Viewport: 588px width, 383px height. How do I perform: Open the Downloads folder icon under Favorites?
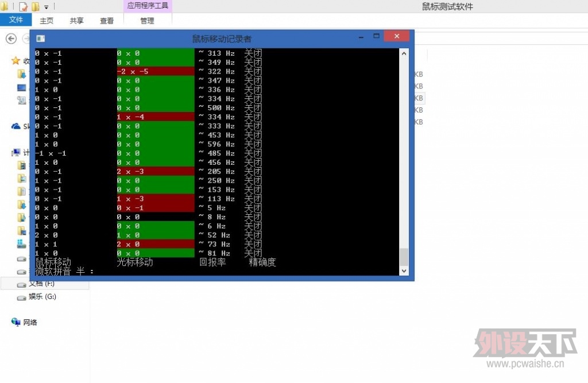coord(22,74)
